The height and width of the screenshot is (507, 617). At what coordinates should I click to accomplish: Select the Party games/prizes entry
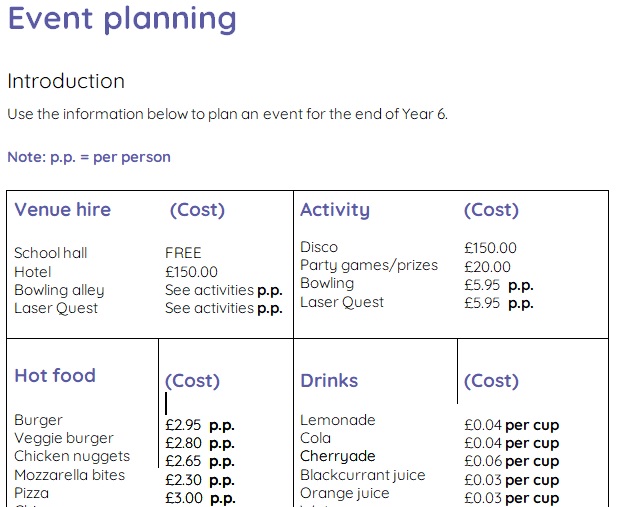point(369,265)
